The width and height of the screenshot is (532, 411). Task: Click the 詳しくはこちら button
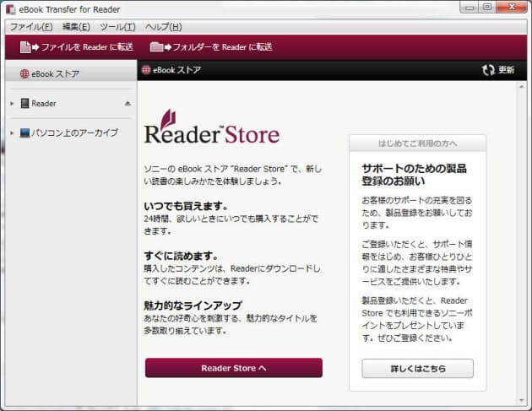coord(417,369)
